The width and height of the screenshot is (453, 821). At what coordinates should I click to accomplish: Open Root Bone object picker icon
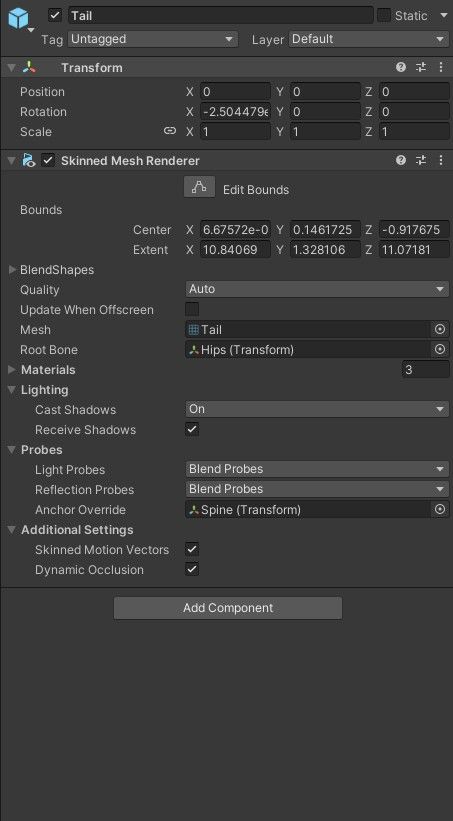pos(440,349)
